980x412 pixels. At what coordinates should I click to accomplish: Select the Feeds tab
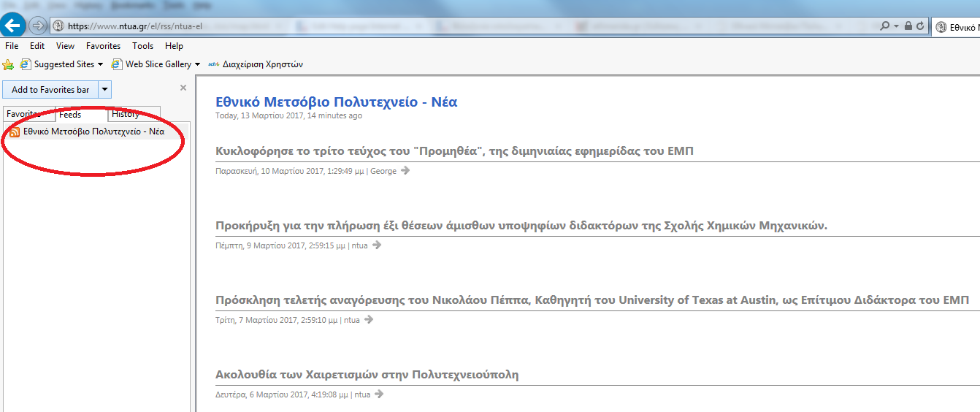[81, 115]
